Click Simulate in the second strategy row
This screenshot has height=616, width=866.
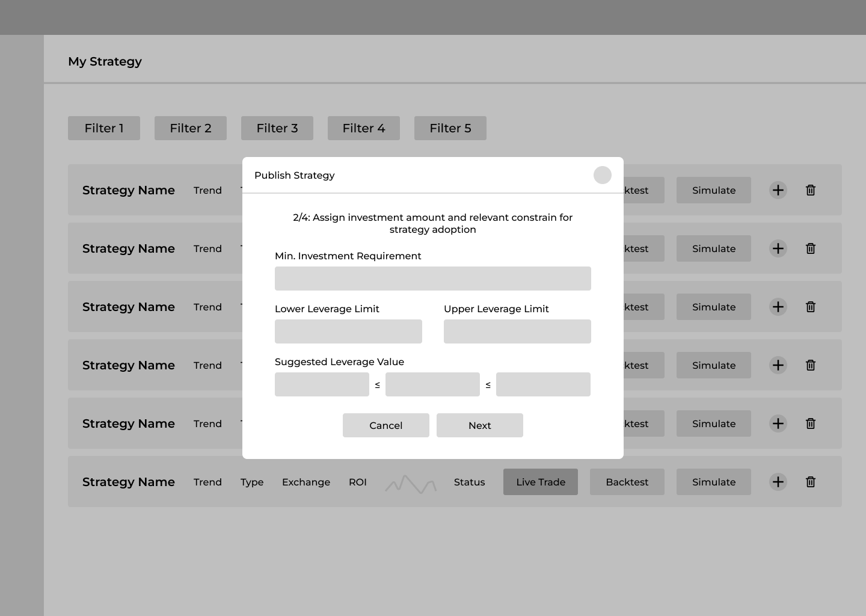click(x=713, y=248)
